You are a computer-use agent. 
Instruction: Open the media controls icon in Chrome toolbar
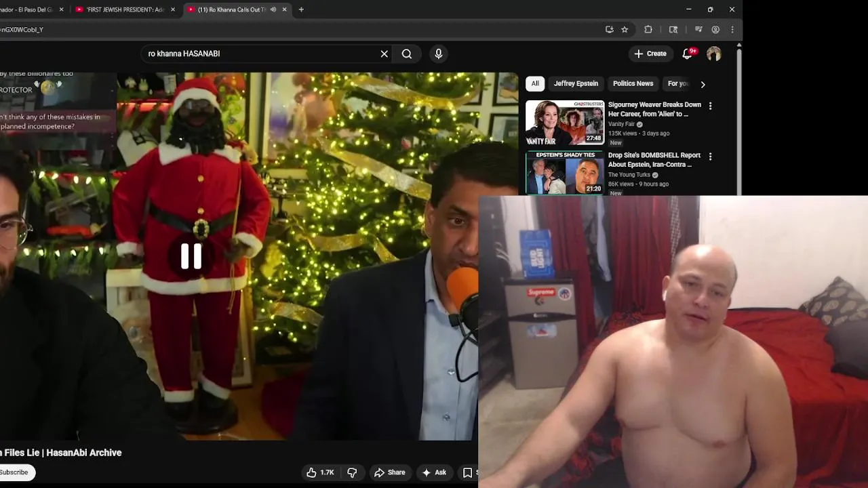[x=698, y=29]
